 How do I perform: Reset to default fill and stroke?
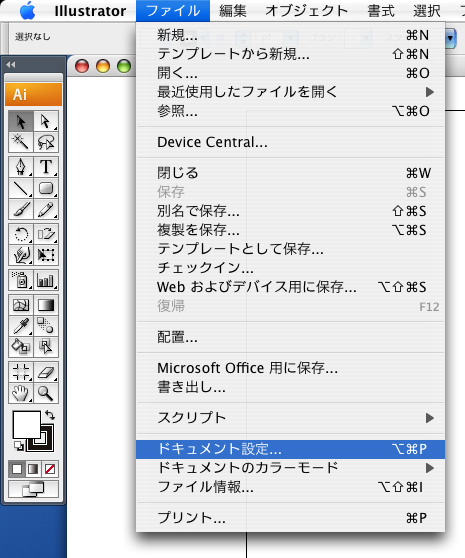pyautogui.click(x=19, y=445)
